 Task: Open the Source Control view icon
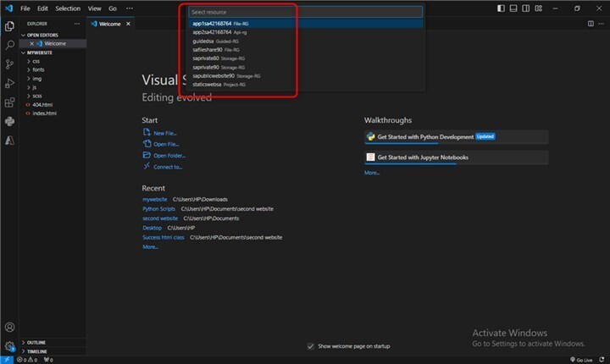point(9,64)
